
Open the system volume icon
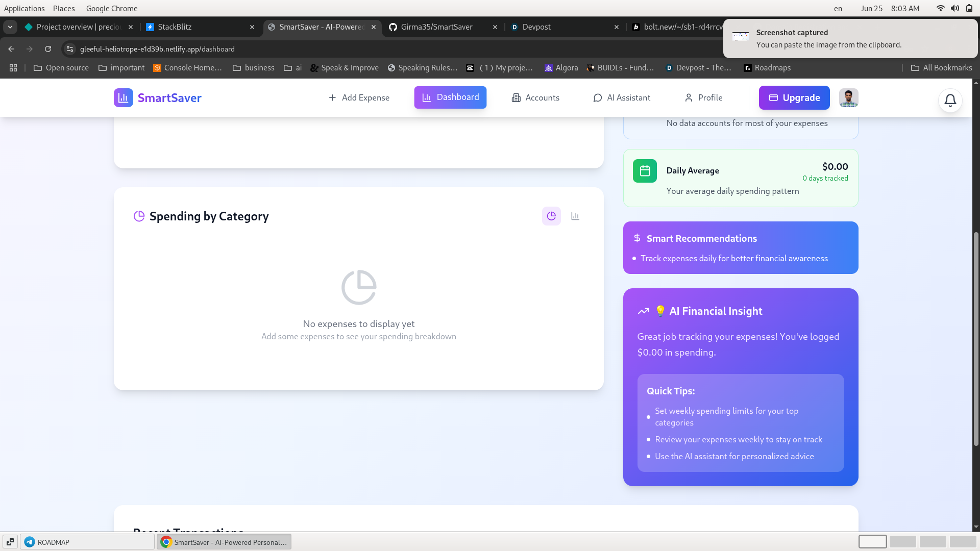[954, 8]
